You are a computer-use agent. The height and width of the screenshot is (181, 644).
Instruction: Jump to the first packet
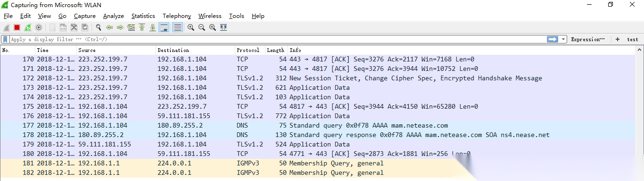tap(142, 27)
